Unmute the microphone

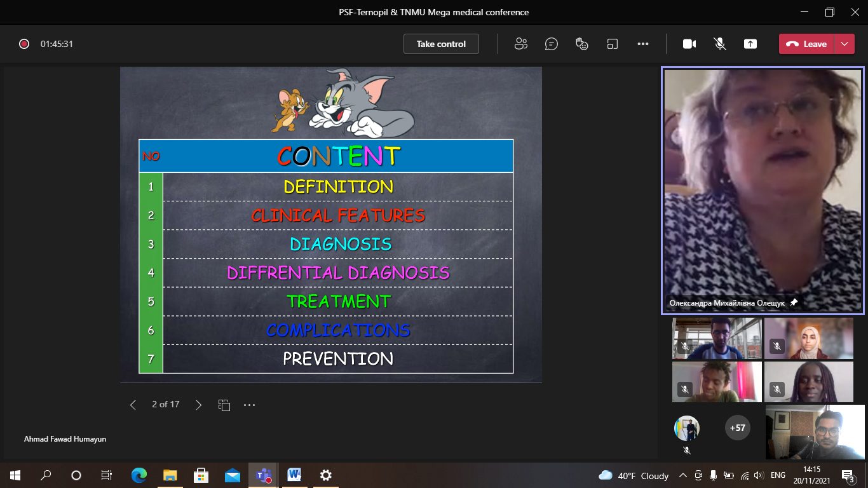click(720, 44)
